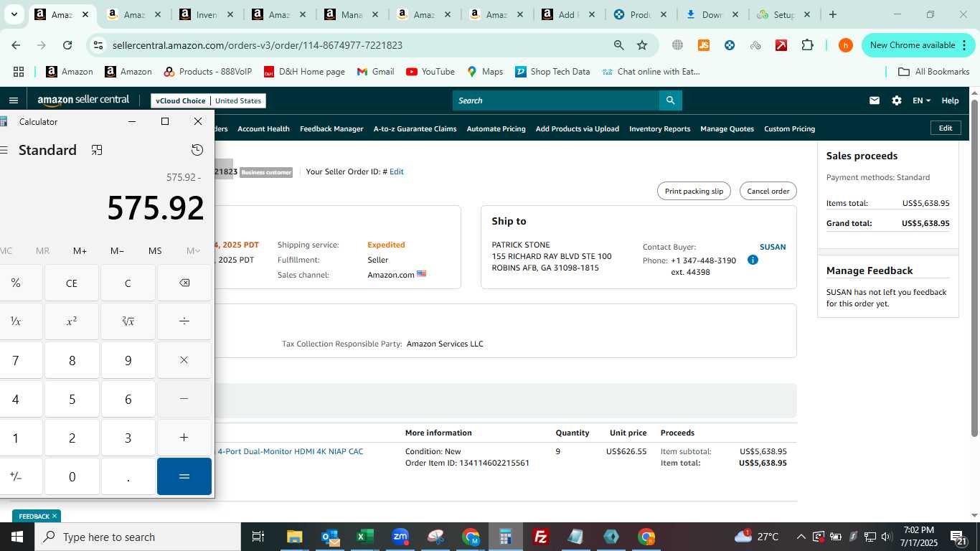This screenshot has width=980, height=551.
Task: Click SUSAN contact buyer link
Action: 773,247
